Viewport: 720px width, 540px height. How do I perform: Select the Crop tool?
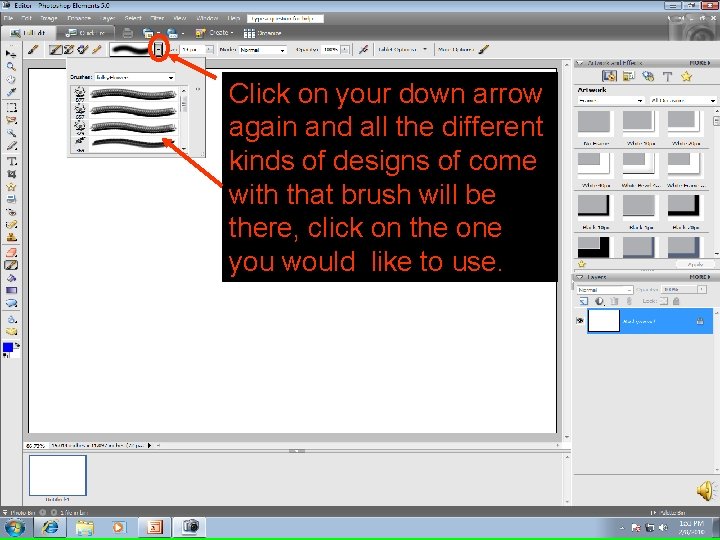[11, 174]
